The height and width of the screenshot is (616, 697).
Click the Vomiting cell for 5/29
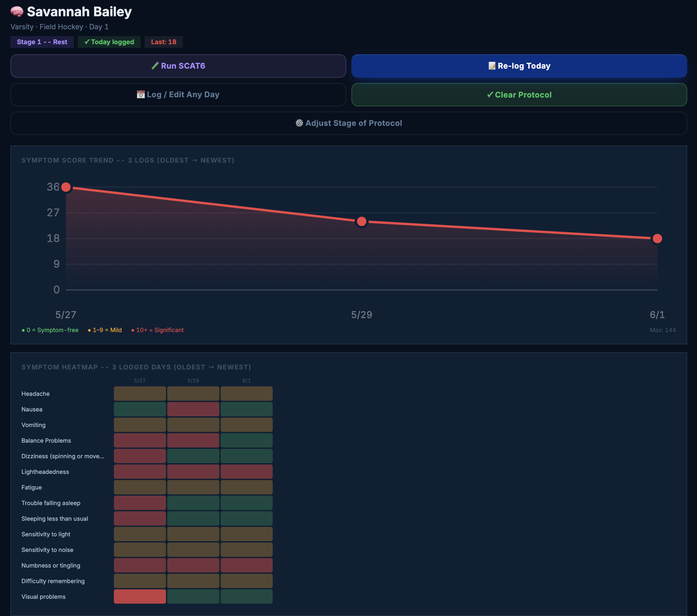193,425
